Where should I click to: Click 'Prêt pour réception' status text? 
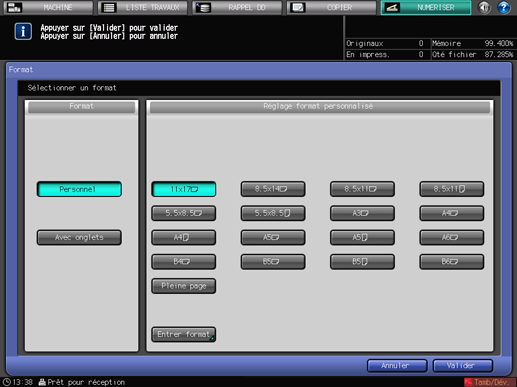click(x=86, y=382)
